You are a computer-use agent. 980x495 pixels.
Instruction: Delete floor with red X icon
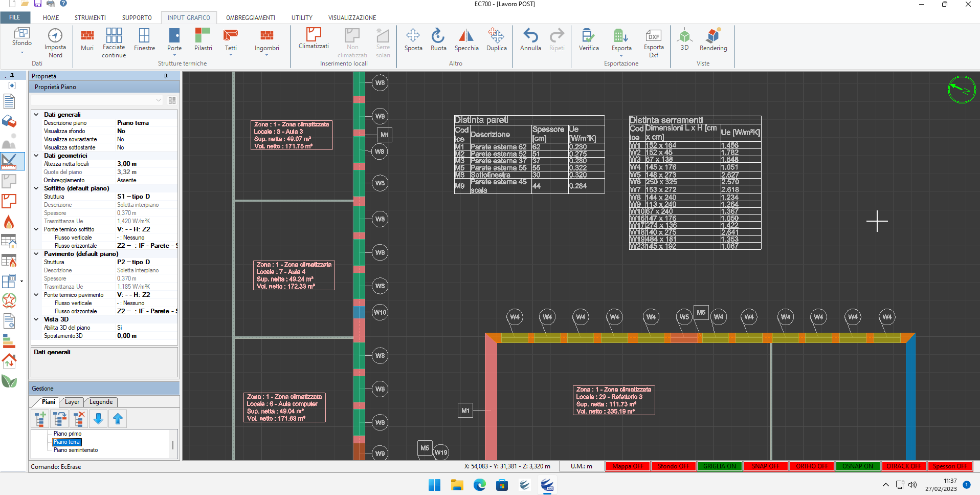79,419
